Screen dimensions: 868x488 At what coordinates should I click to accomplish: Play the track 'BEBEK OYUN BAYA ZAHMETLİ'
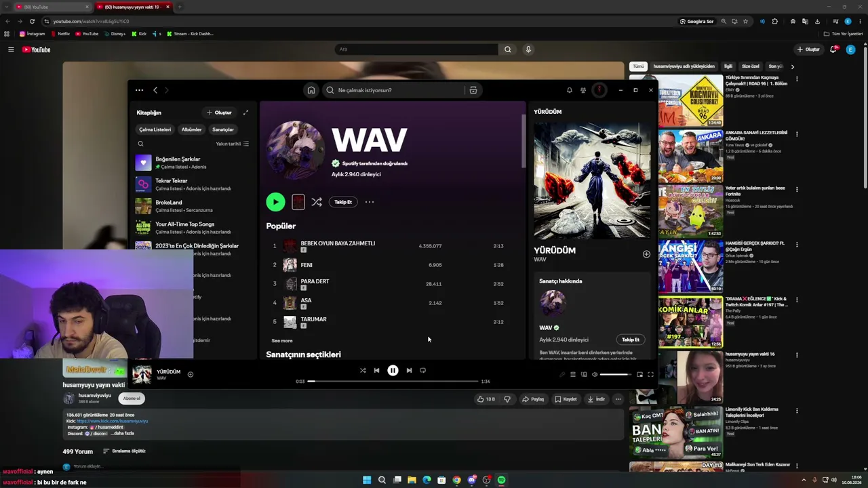(392, 246)
